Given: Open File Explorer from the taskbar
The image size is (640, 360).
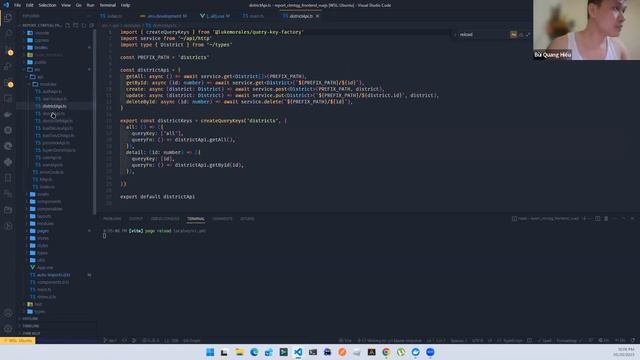Looking at the screenshot, I should (240, 352).
